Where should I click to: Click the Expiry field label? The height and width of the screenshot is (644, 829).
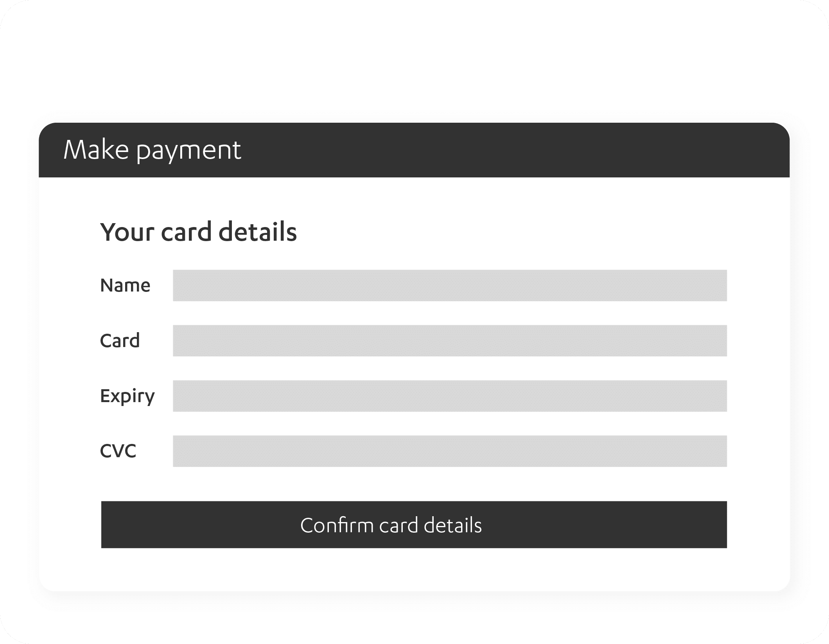(127, 396)
